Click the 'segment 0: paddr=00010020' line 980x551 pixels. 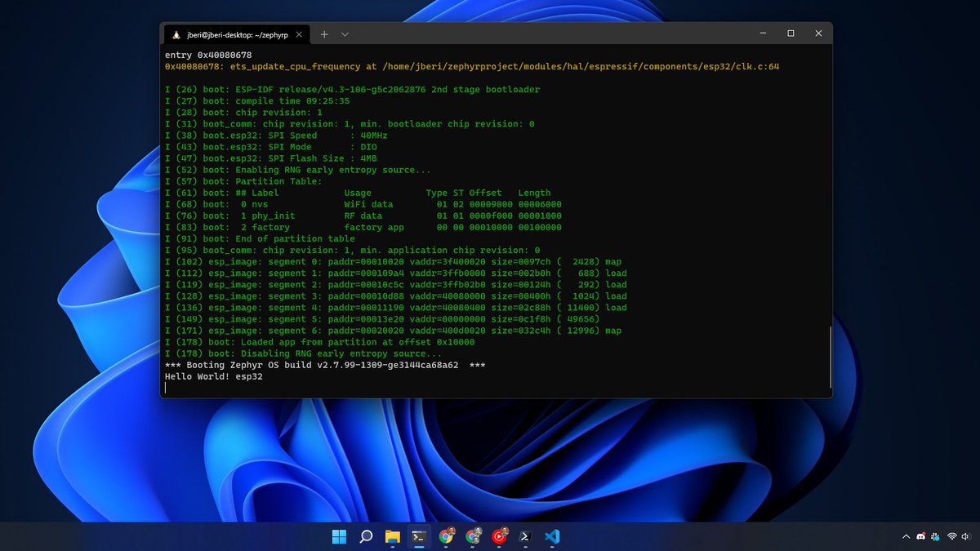point(393,261)
